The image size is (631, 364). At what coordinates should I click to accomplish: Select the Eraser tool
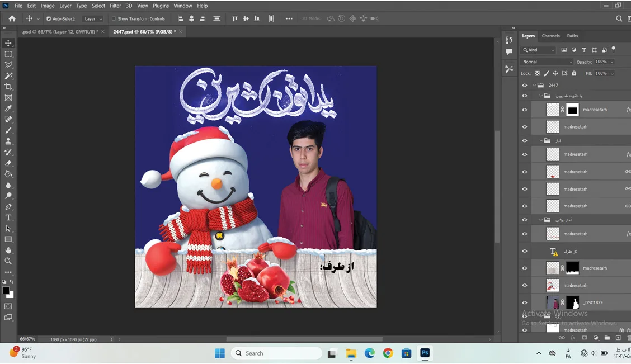(x=8, y=163)
